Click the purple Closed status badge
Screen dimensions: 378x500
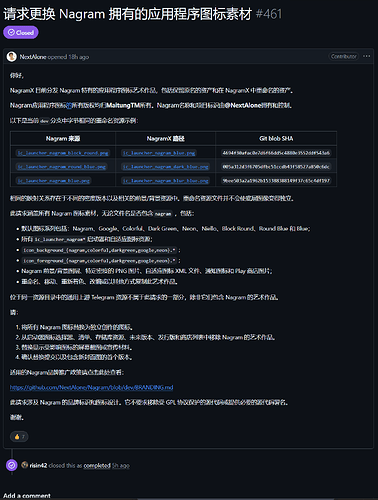(x=21, y=32)
